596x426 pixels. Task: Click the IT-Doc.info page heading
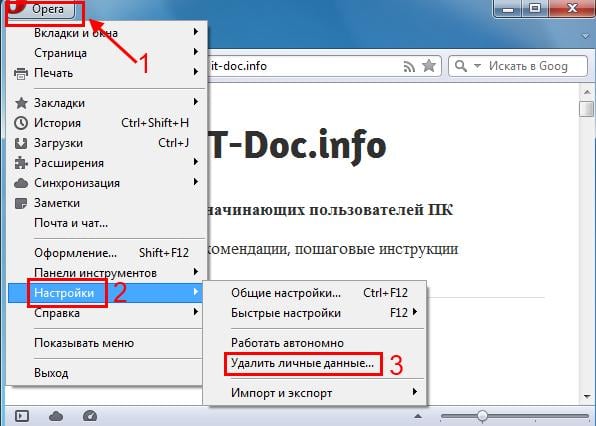(x=298, y=146)
